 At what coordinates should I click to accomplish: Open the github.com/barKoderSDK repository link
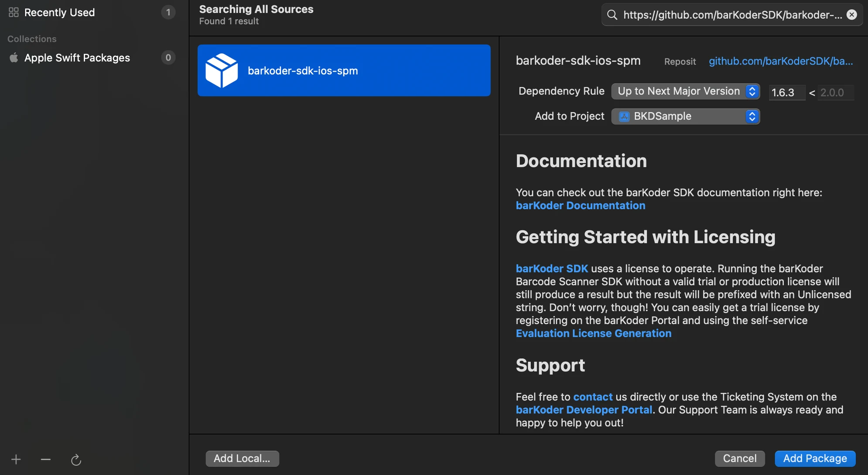coord(781,61)
